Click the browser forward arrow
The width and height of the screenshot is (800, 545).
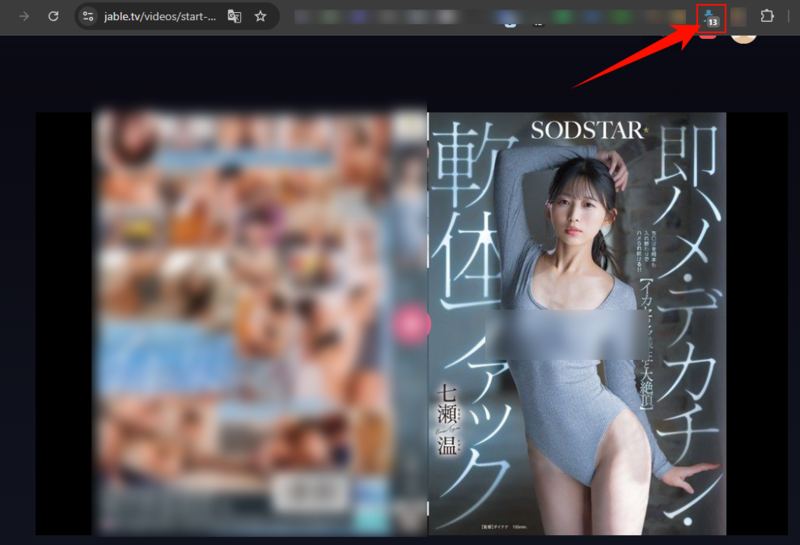(24, 16)
